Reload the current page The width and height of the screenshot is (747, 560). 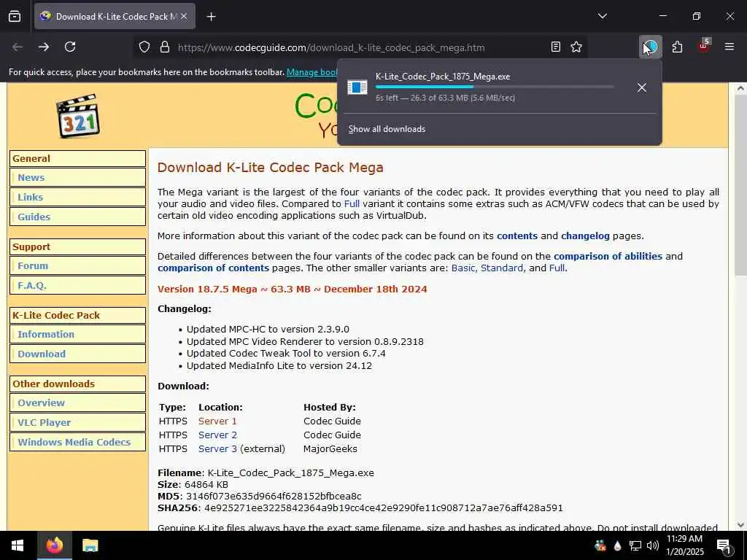(x=70, y=47)
